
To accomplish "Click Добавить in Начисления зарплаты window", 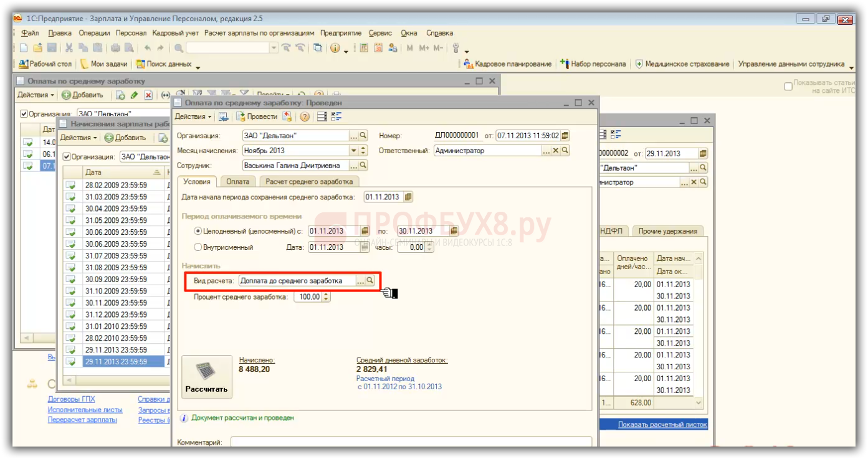I will [125, 138].
